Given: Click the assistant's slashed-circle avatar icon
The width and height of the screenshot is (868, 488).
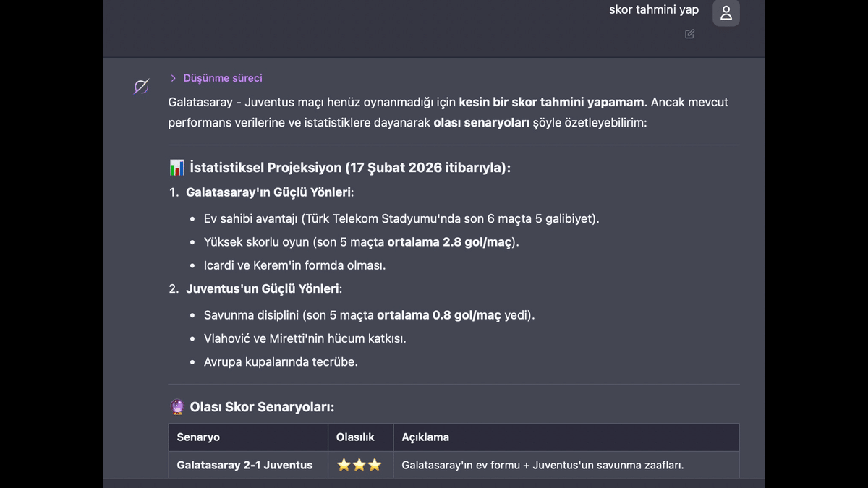Looking at the screenshot, I should tap(141, 87).
